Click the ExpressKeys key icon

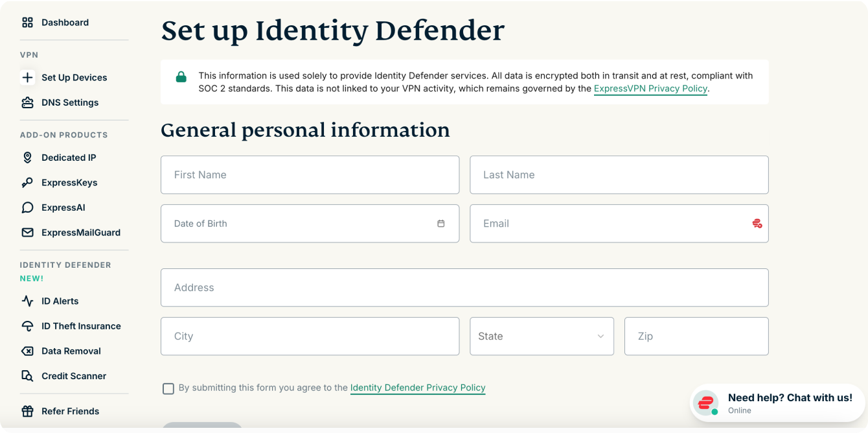click(x=27, y=183)
